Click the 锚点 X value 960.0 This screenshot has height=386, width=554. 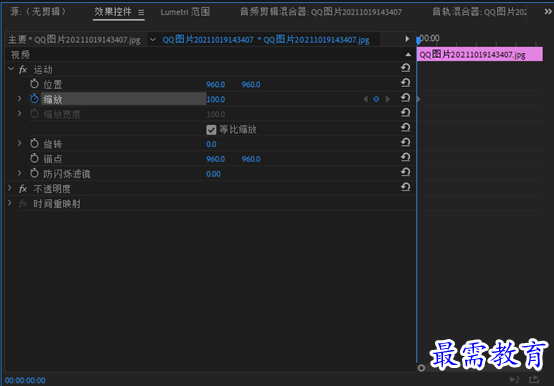click(x=216, y=159)
